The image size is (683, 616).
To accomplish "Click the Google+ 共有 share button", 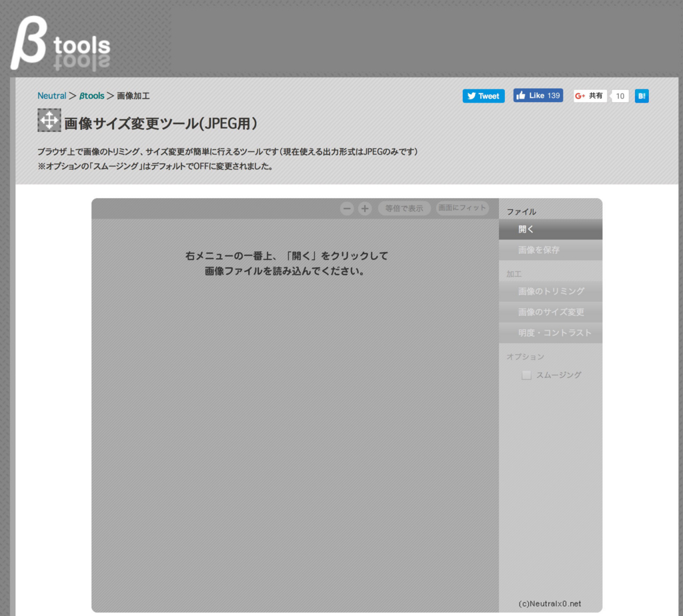I will [590, 96].
